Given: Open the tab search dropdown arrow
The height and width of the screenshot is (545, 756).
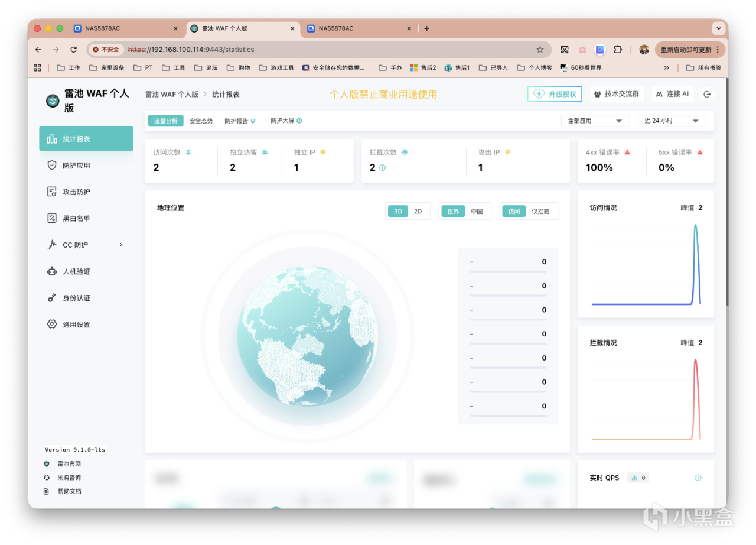Looking at the screenshot, I should tap(718, 28).
